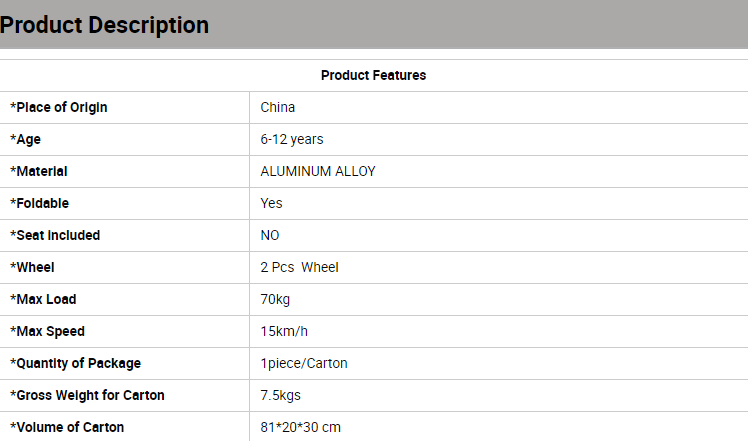Click the 2 Pcs Wheel value

300,267
